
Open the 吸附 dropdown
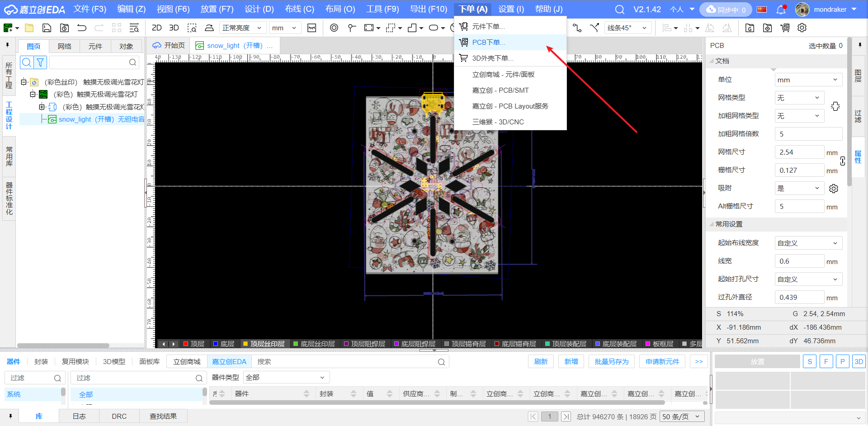(799, 188)
